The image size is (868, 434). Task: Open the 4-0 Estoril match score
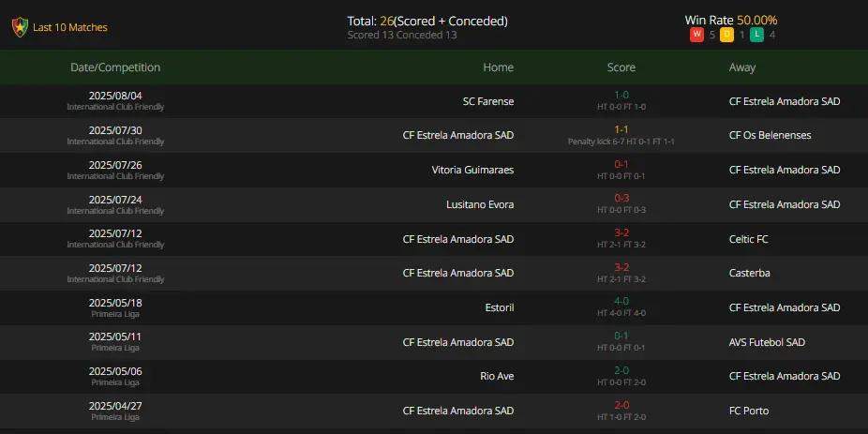[x=621, y=302]
